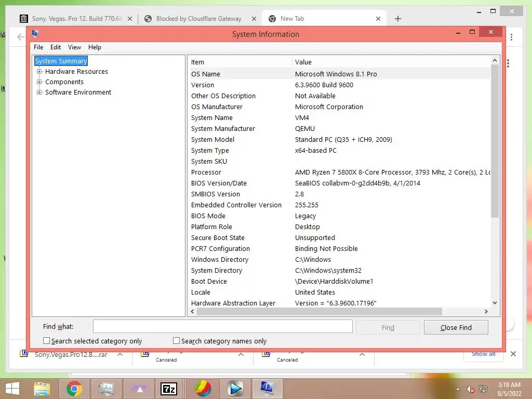Viewport: 532px width, 399px height.
Task: Click the Value column header
Action: pyautogui.click(x=392, y=62)
